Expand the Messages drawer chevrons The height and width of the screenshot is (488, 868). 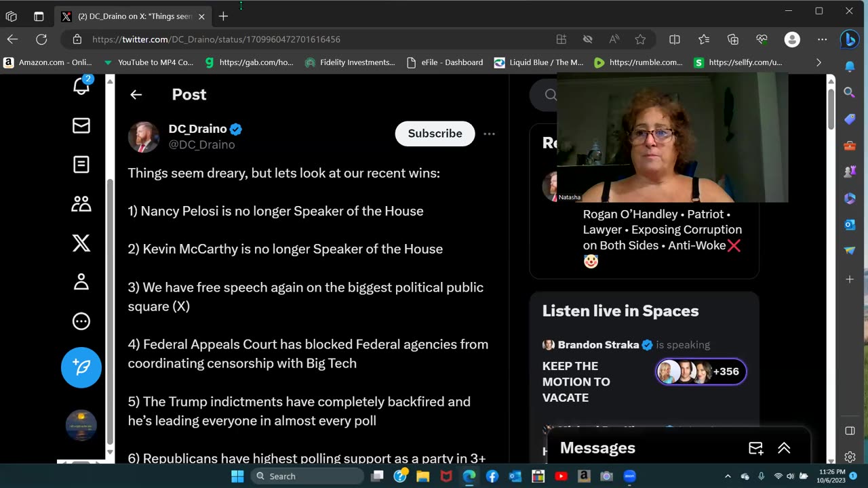(784, 448)
